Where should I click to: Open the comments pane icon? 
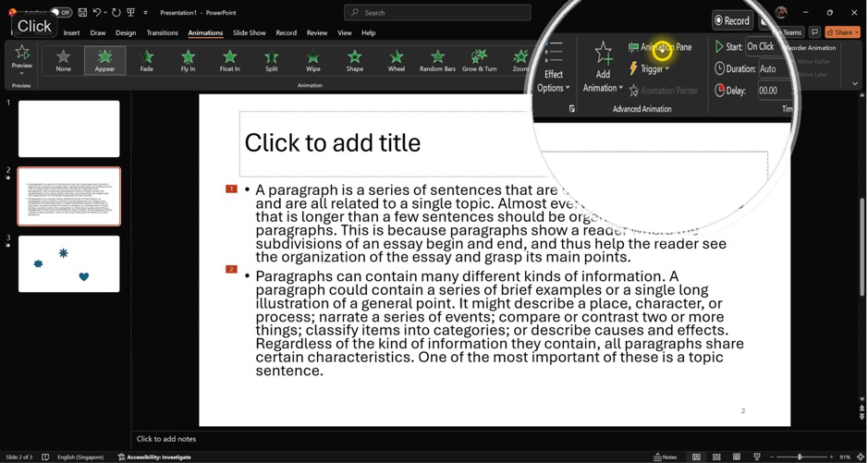814,32
